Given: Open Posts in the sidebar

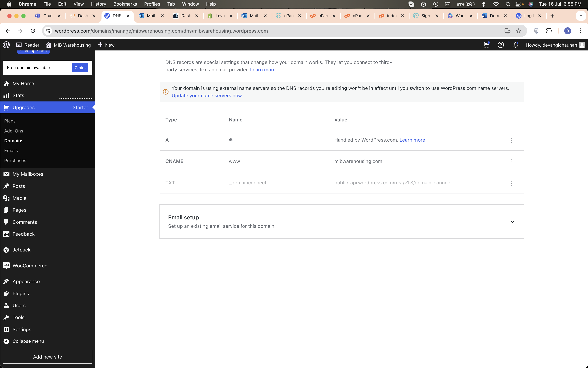Looking at the screenshot, I should [48, 186].
